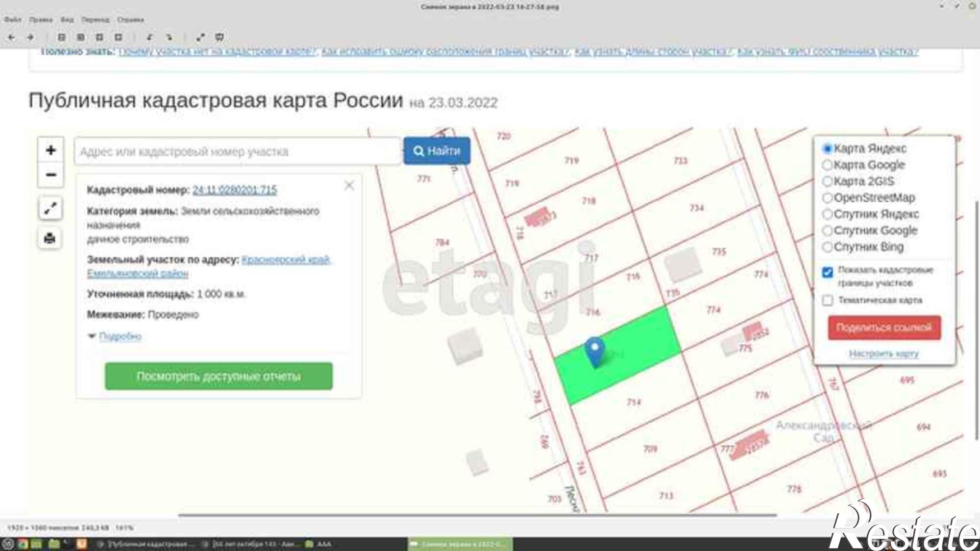This screenshot has height=551, width=980.
Task: Enter fullscreen mode from viewer toolbar
Action: (x=200, y=37)
